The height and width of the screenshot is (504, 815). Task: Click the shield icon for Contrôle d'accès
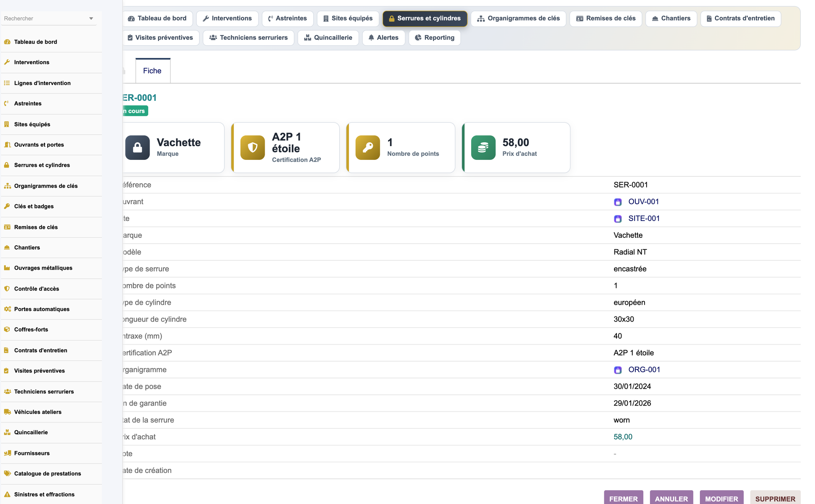tap(7, 289)
